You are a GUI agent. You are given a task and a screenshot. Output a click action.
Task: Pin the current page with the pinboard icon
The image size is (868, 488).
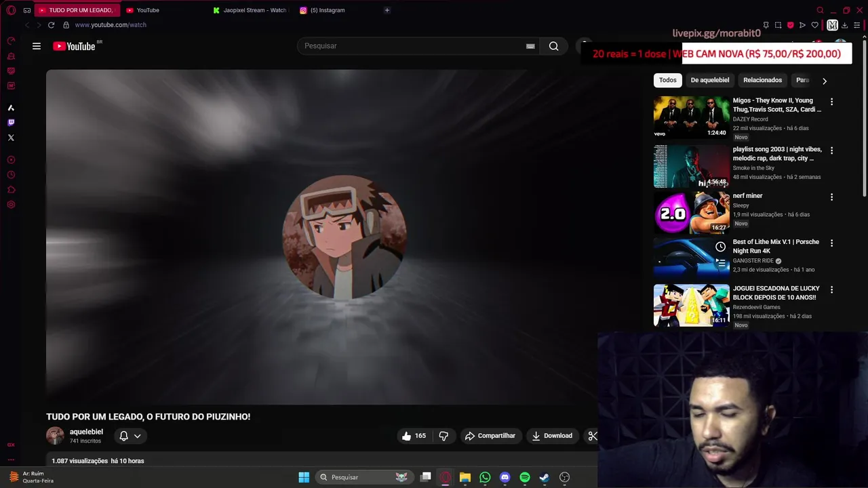coord(766,25)
